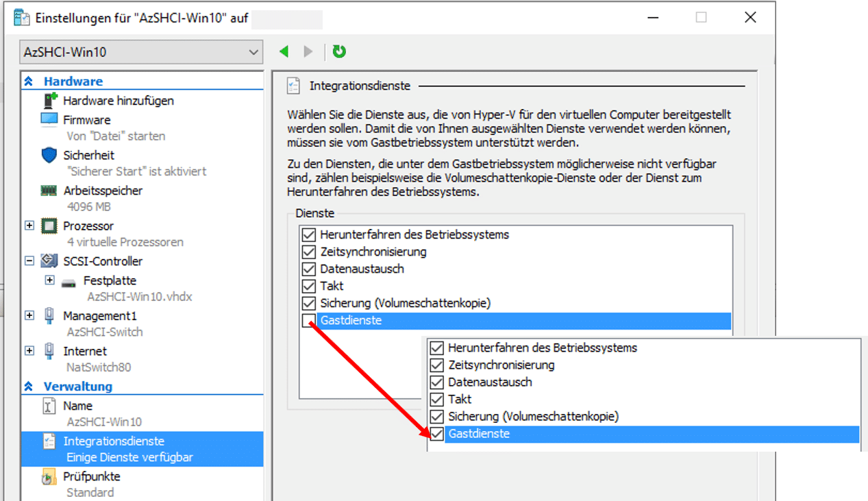Uncheck Datenaustausch in Dienste list
The image size is (868, 501).
(x=308, y=269)
